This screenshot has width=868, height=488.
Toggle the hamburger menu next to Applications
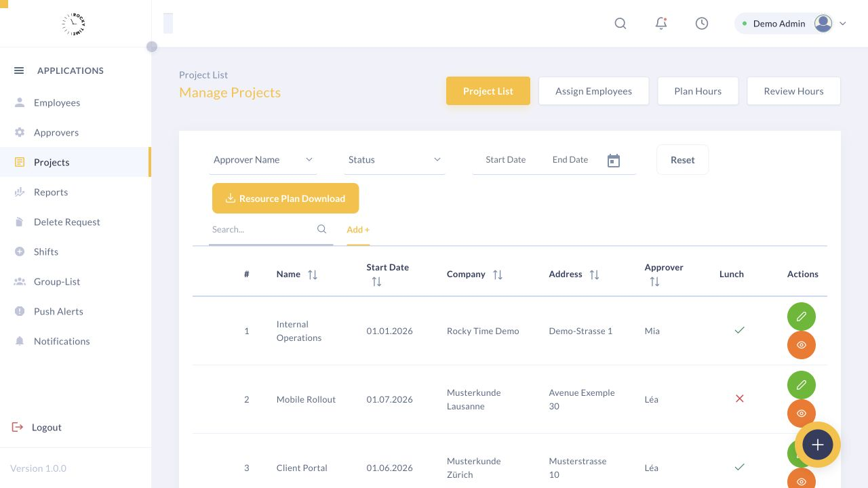click(x=19, y=70)
